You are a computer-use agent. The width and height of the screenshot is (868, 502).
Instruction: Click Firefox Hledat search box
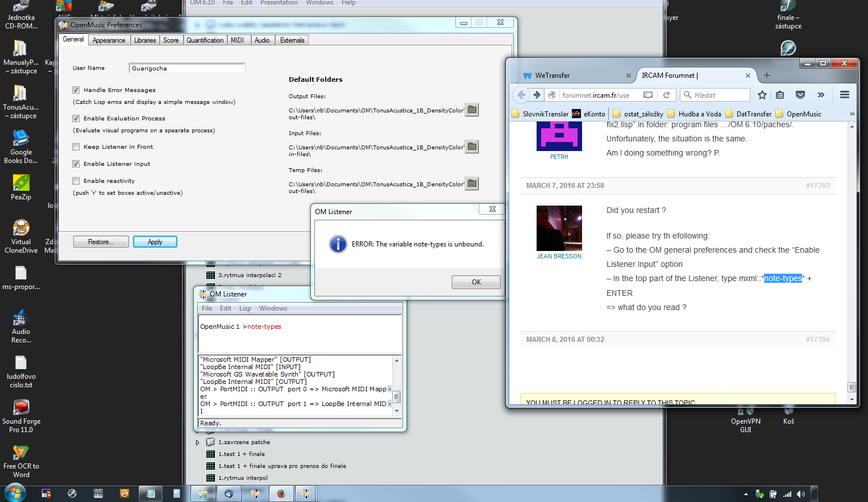coord(715,95)
